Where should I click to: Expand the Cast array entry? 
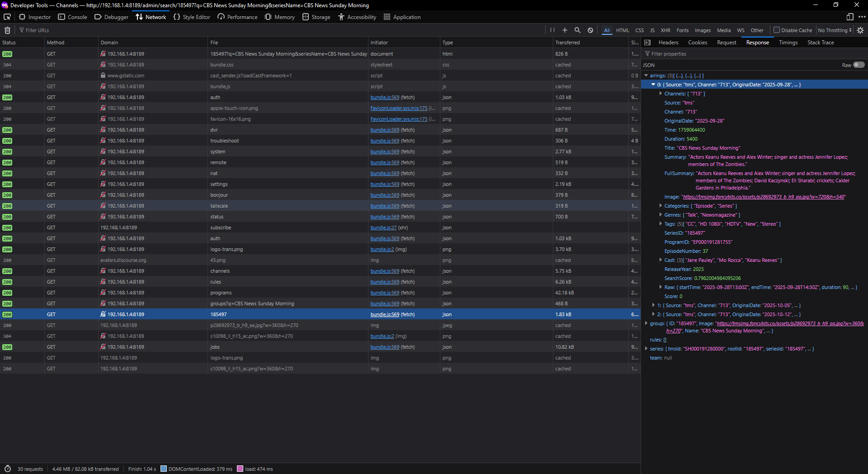pos(660,260)
